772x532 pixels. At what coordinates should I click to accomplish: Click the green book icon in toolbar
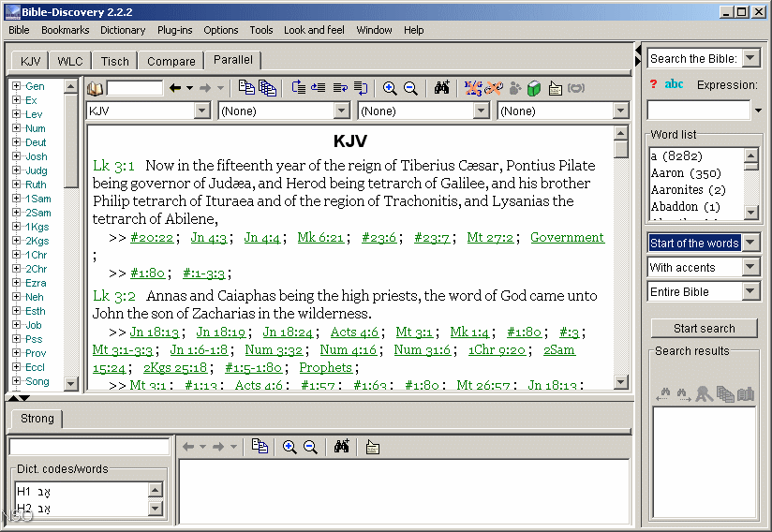point(534,89)
